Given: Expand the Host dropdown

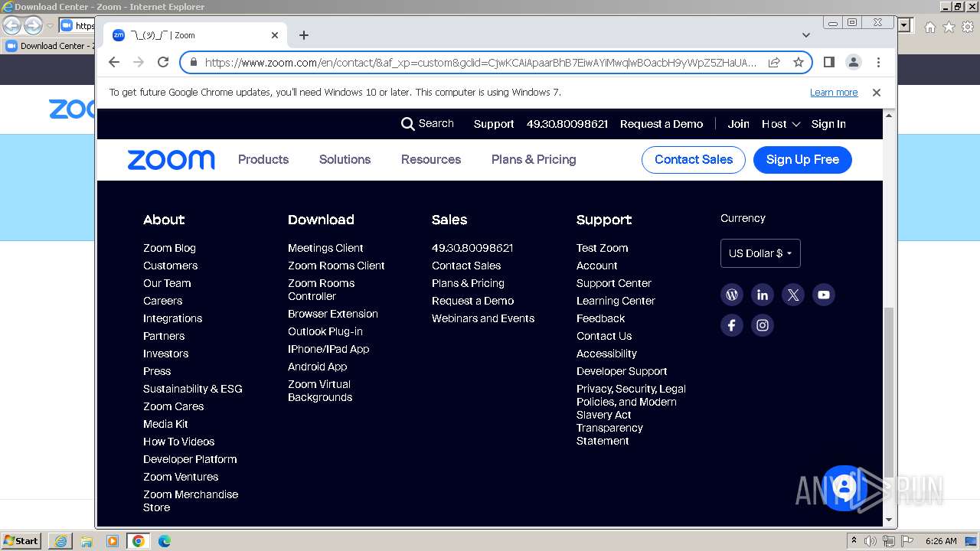Looking at the screenshot, I should click(780, 124).
